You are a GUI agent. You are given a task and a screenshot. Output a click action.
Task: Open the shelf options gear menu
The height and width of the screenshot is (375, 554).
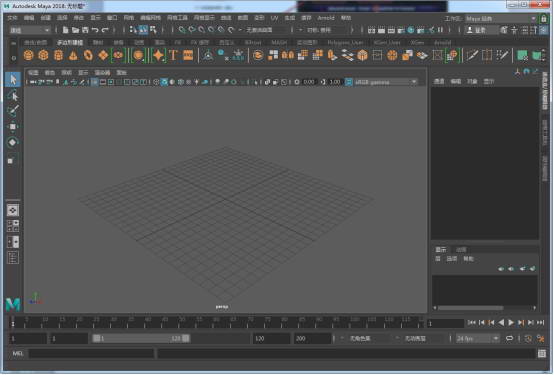point(13,58)
